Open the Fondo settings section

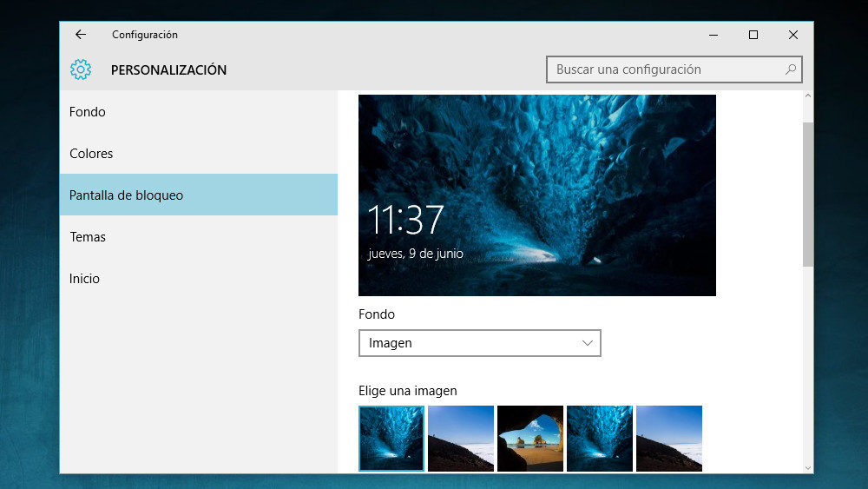click(199, 111)
